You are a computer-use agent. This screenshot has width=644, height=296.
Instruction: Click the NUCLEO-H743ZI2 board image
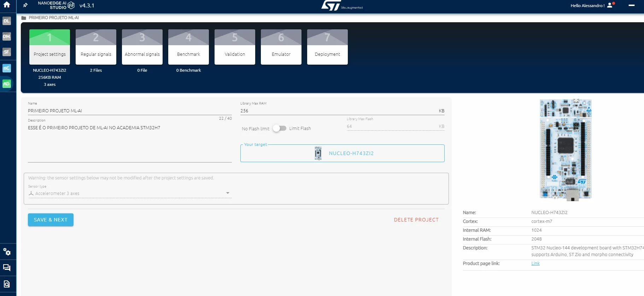tap(566, 150)
